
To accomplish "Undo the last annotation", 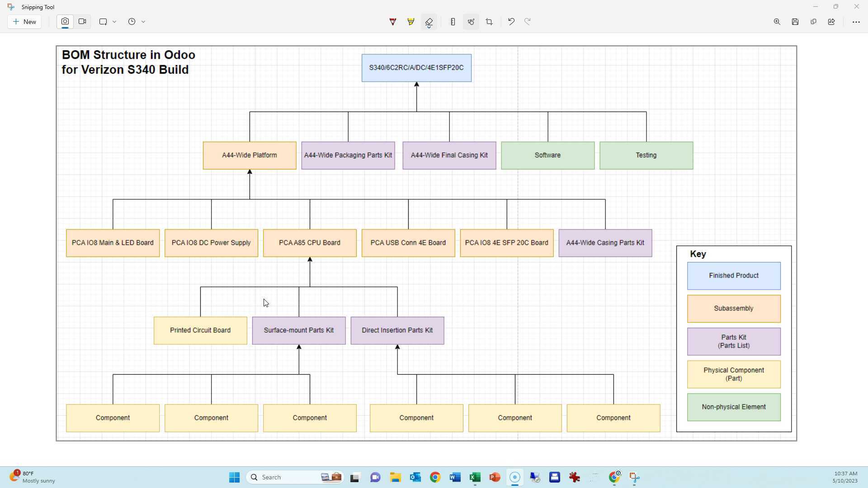I will [511, 21].
